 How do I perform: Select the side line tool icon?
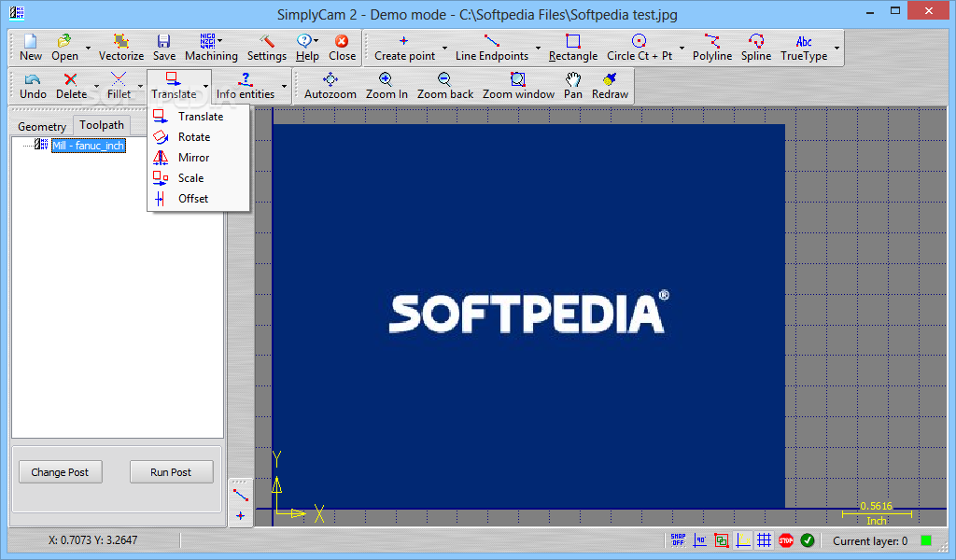tap(241, 496)
